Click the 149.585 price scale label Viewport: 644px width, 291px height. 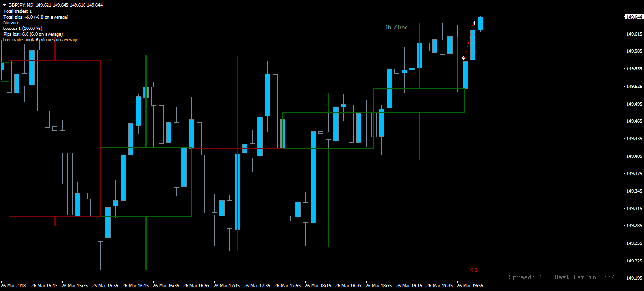click(x=634, y=51)
